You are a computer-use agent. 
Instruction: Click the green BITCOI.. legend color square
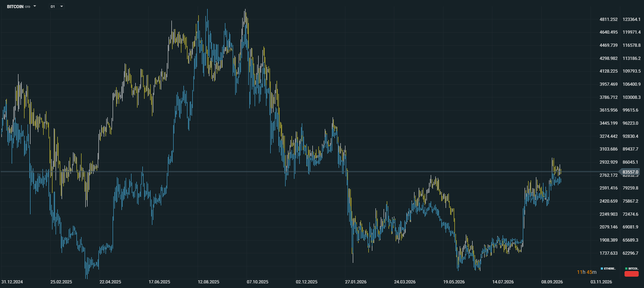pos(626,269)
